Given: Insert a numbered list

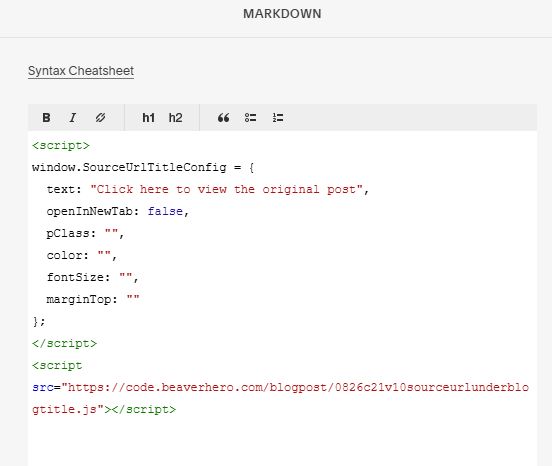Looking at the screenshot, I should coord(278,118).
